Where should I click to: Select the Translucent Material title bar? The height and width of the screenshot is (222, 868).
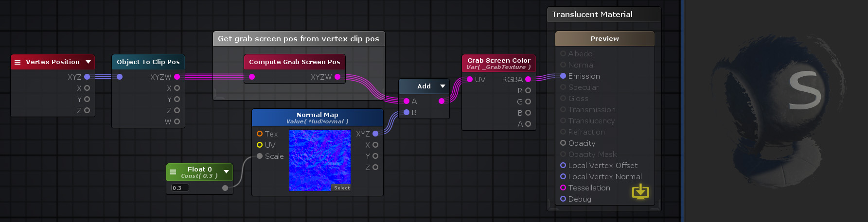[604, 15]
